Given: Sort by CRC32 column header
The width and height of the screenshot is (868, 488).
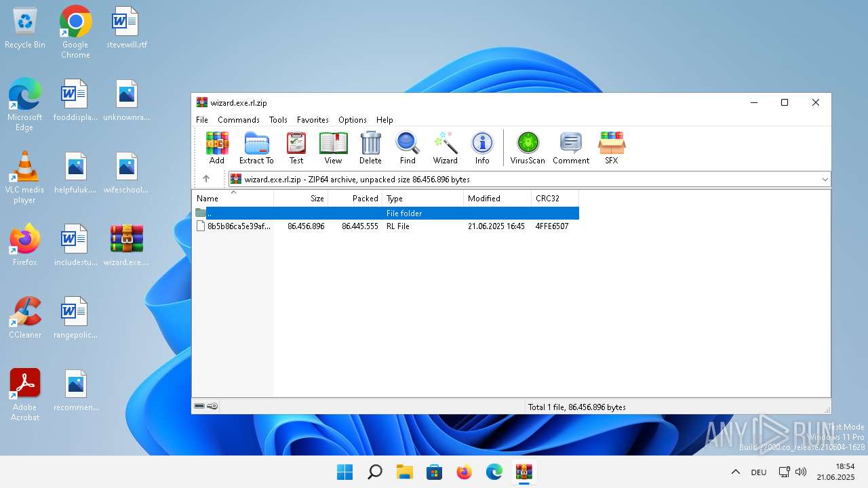Looking at the screenshot, I should point(555,199).
